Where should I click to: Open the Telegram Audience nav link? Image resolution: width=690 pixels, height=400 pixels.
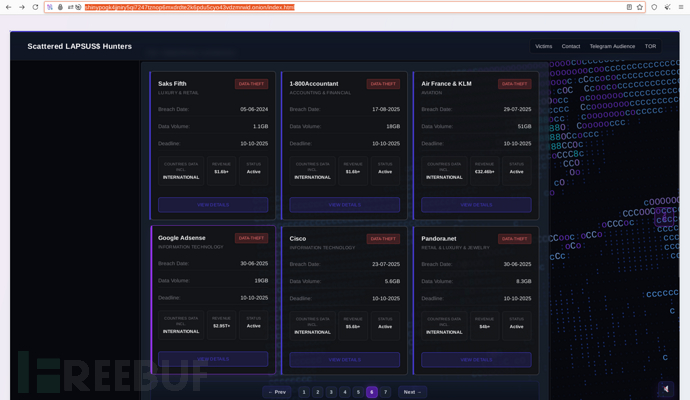(612, 46)
